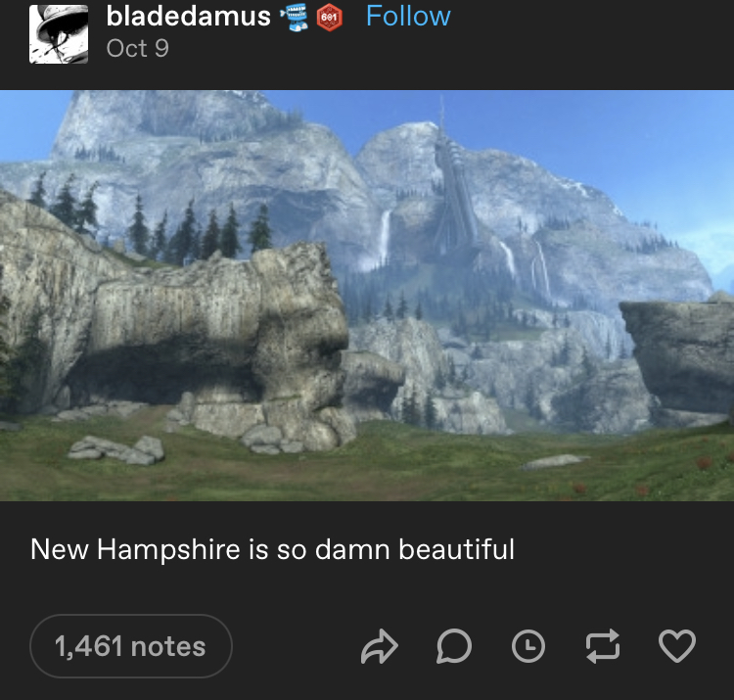The height and width of the screenshot is (700, 734).
Task: Click the reply speech bubble icon
Action: click(453, 646)
